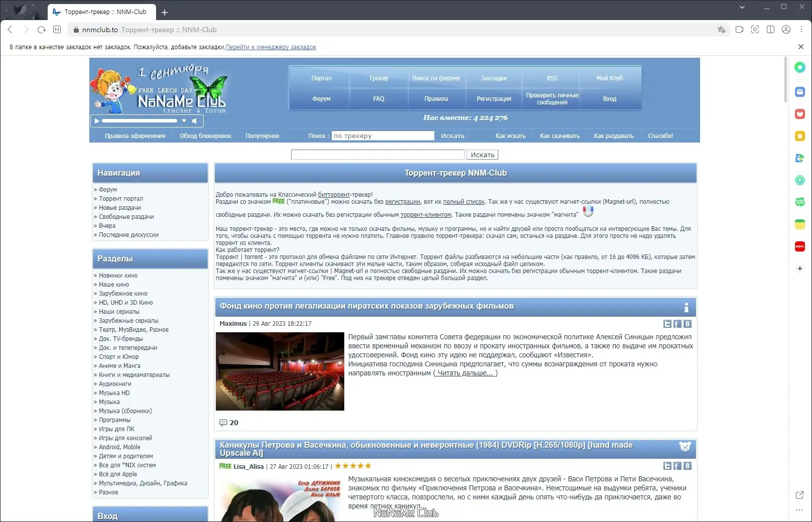The image size is (812, 522).
Task: Click Искать next to the по трекеру field
Action: coord(453,136)
